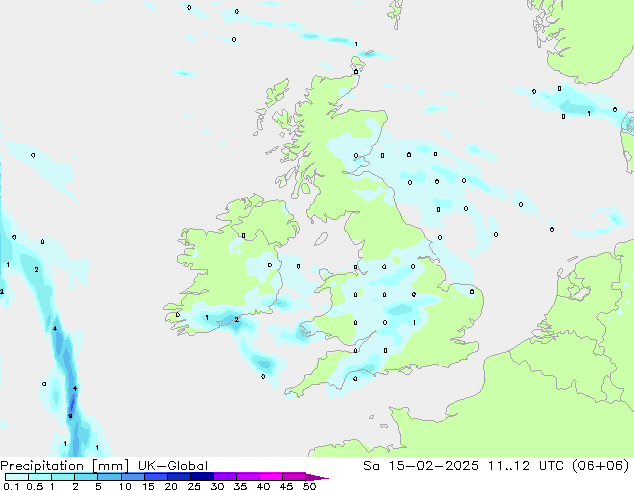634x490 pixels.
Task: Click the legend swatch between 20 and 25
Action: 179,477
